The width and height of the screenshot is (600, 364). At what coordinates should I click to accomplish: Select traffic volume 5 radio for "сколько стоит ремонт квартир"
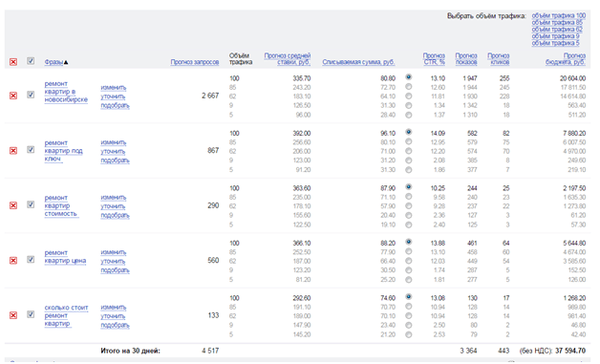[409, 334]
